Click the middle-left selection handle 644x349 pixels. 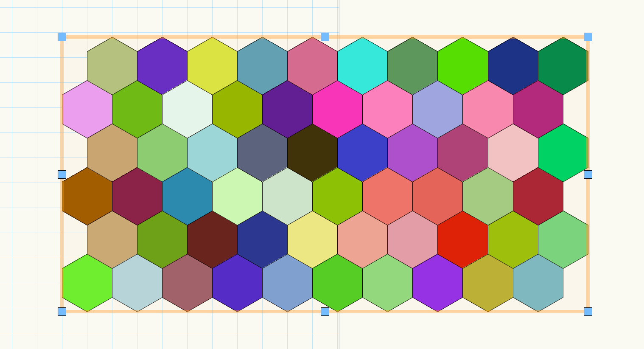(62, 174)
